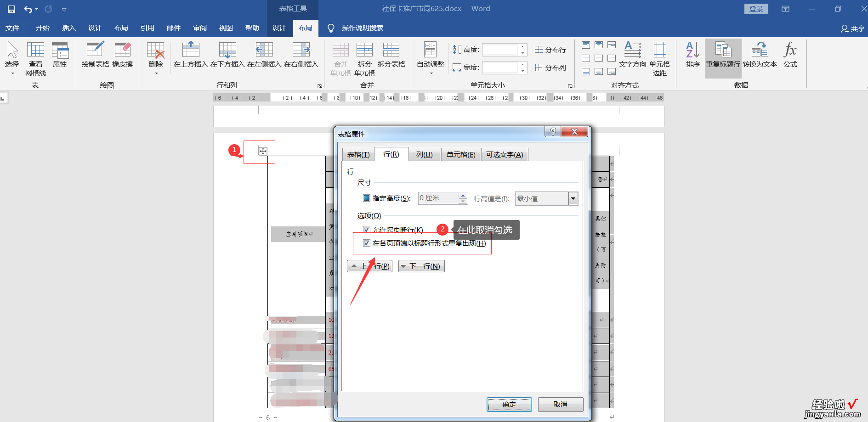This screenshot has width=868, height=422.
Task: Expand the Select tool dropdown arrow
Action: [13, 73]
